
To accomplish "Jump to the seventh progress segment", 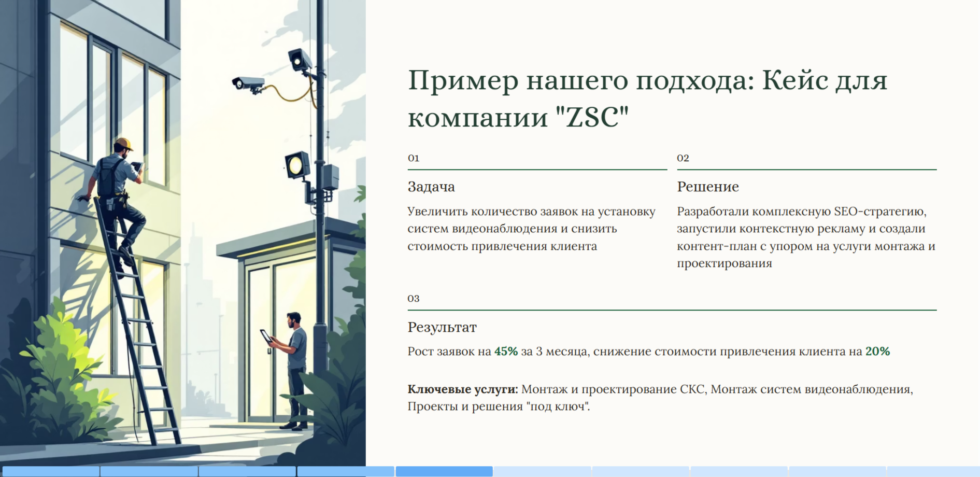I will [641, 471].
